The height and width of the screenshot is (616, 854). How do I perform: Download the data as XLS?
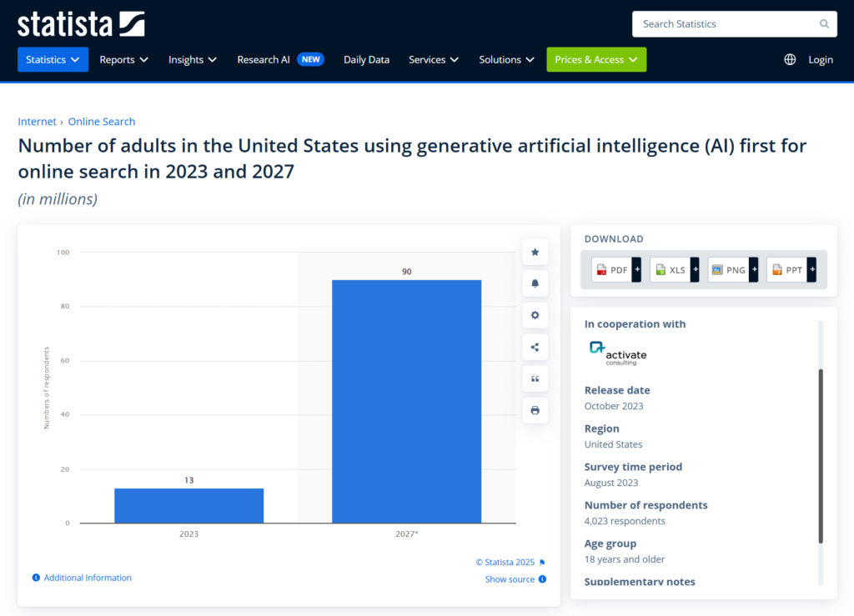pyautogui.click(x=674, y=270)
